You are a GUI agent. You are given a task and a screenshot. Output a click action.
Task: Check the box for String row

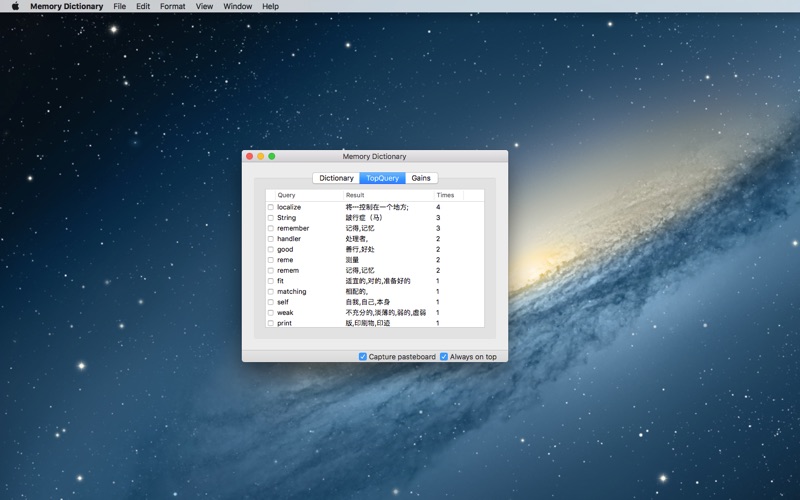(270, 218)
